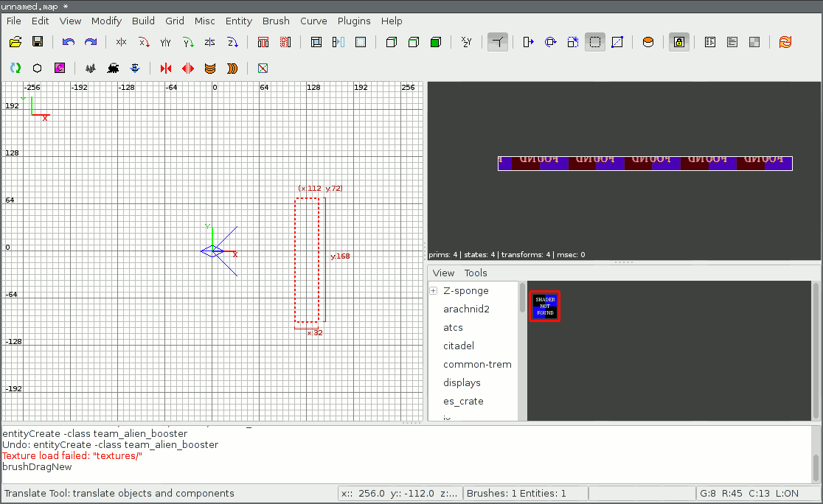Toggle the dashed-square Resize mode button
The image size is (823, 504).
point(594,42)
